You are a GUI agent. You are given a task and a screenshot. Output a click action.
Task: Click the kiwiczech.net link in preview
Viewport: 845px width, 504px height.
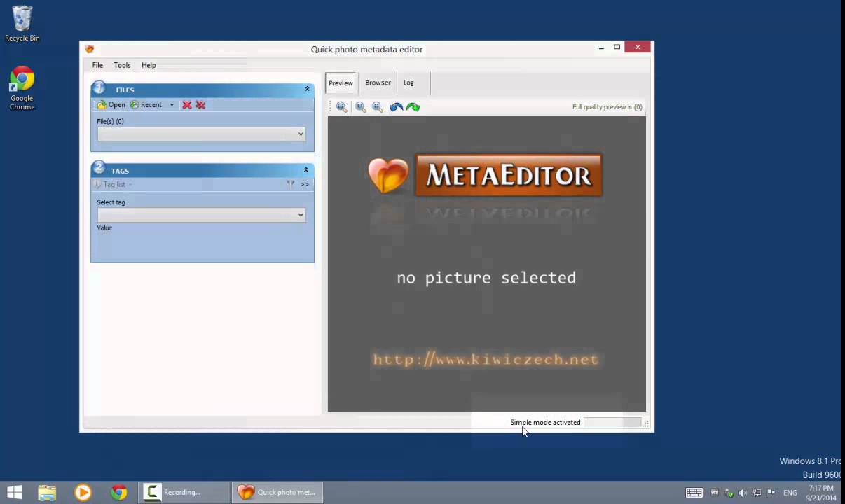tap(486, 360)
